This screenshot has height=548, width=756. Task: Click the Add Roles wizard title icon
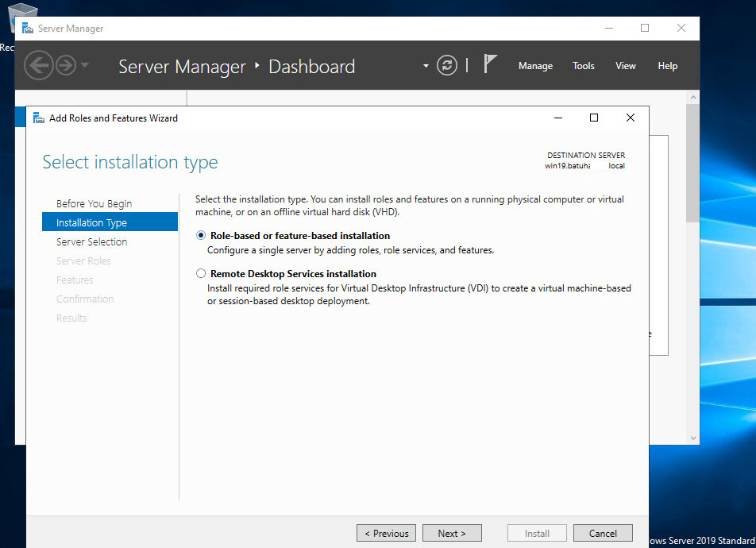(39, 118)
